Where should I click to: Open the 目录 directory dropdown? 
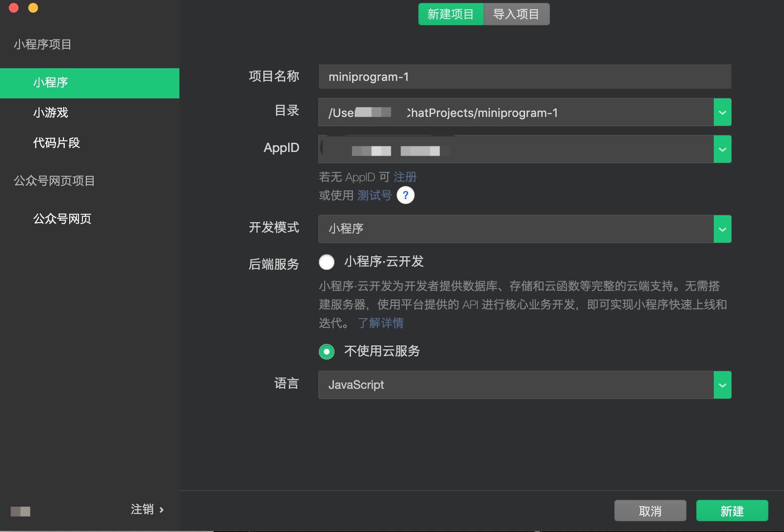[722, 112]
